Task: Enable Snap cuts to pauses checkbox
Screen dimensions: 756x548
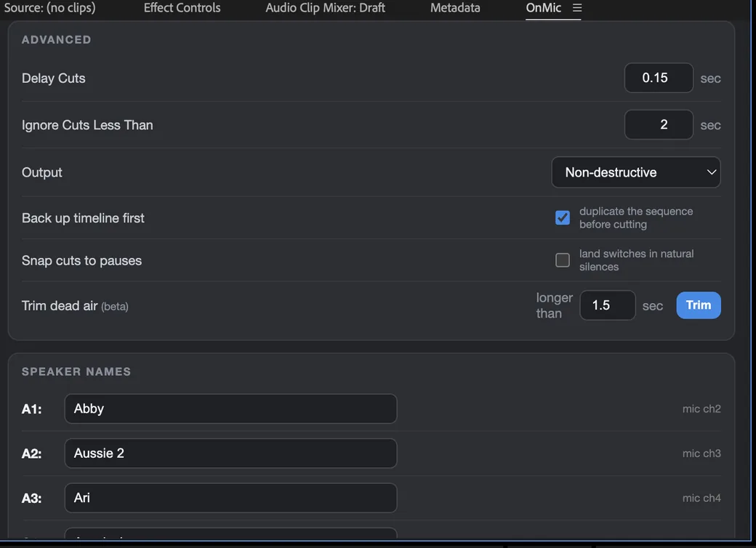Action: coord(562,259)
